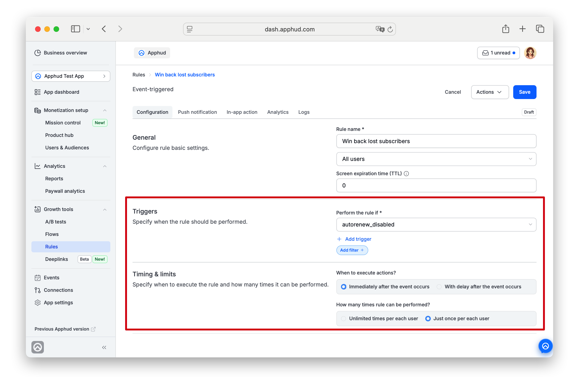Open Rules in the sidebar

pos(71,247)
